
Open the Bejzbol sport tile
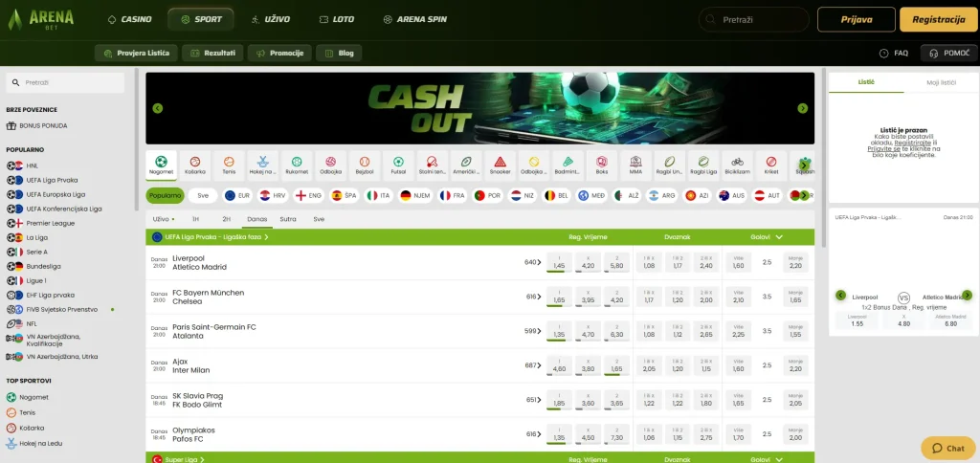[x=365, y=165]
